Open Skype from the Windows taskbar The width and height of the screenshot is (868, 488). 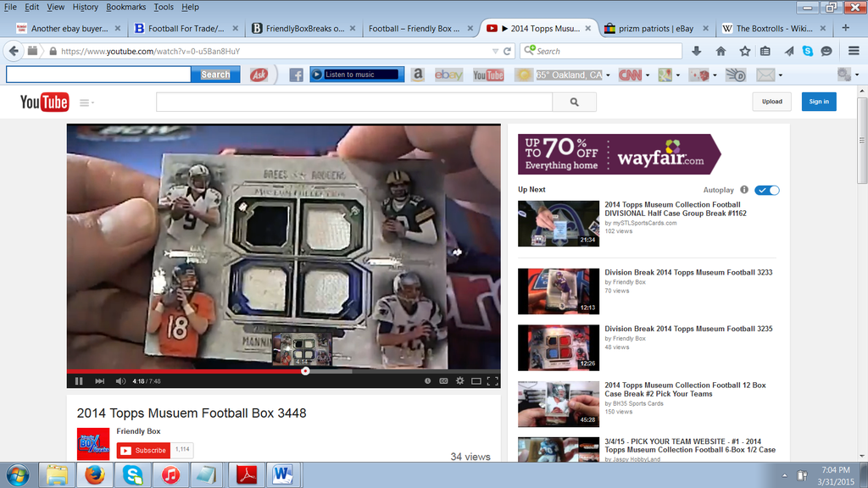[132, 474]
